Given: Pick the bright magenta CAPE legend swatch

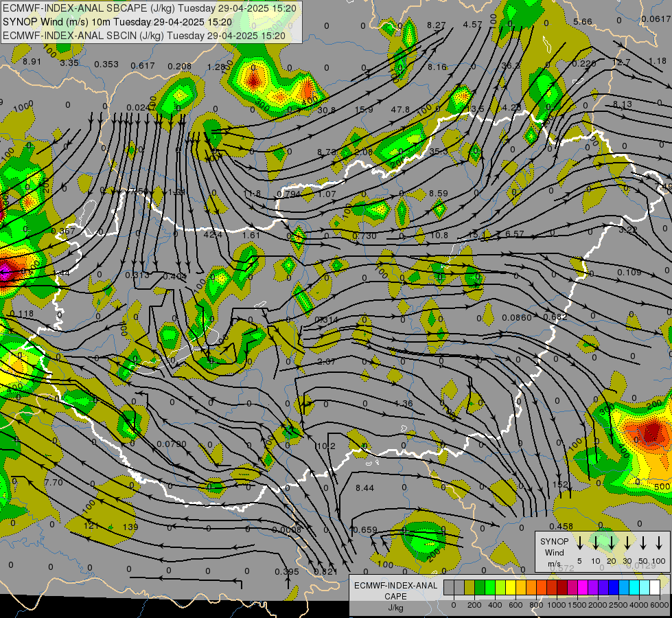Looking at the screenshot, I should coord(583,588).
